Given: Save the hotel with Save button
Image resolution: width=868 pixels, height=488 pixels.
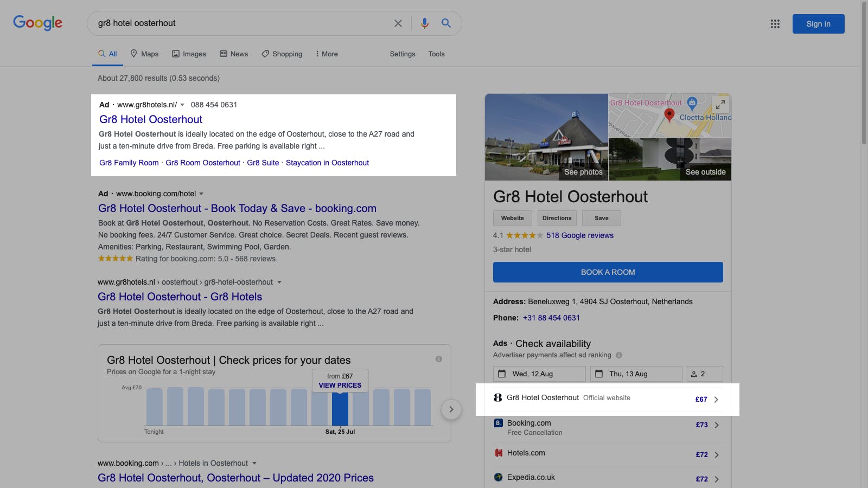Looking at the screenshot, I should [602, 218].
